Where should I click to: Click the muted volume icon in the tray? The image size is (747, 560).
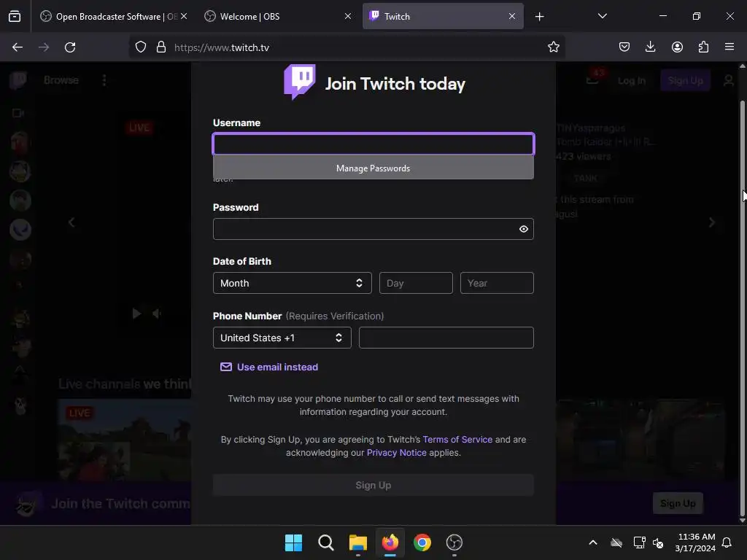tap(658, 542)
